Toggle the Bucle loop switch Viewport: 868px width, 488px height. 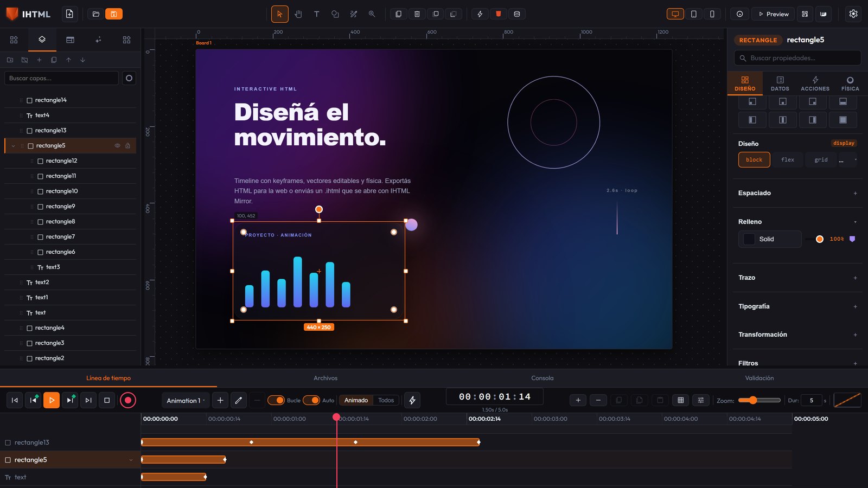(276, 400)
